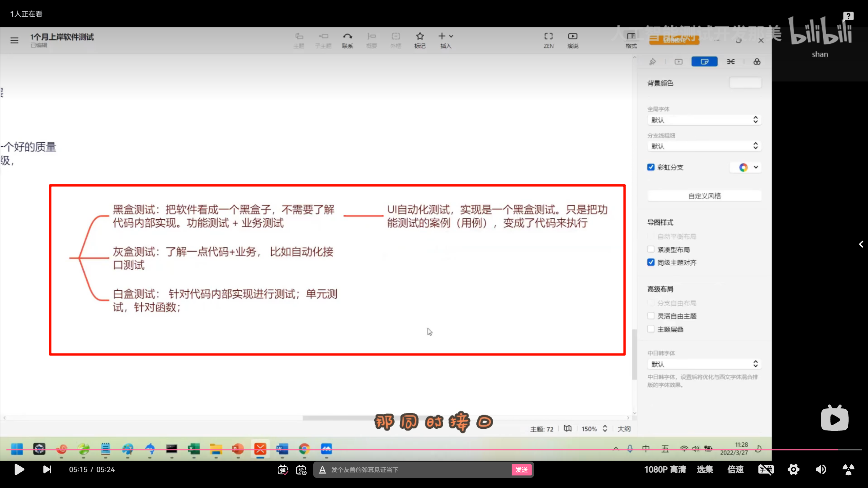868x488 pixels.
Task: Open the style brush tab in format panel
Action: [x=652, y=62]
